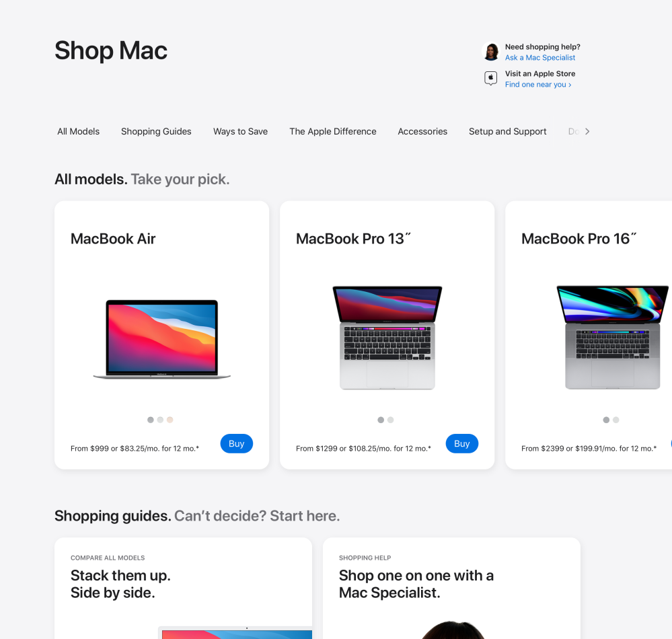Switch to The Apple Difference tab
This screenshot has height=639, width=672.
[333, 132]
